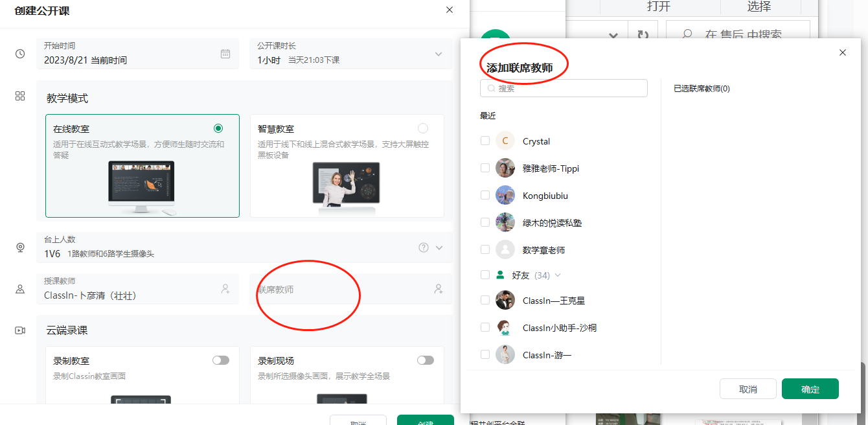Viewport: 868px width, 425px height.
Task: Click the add-person icon in 联席教师 field
Action: pos(439,289)
